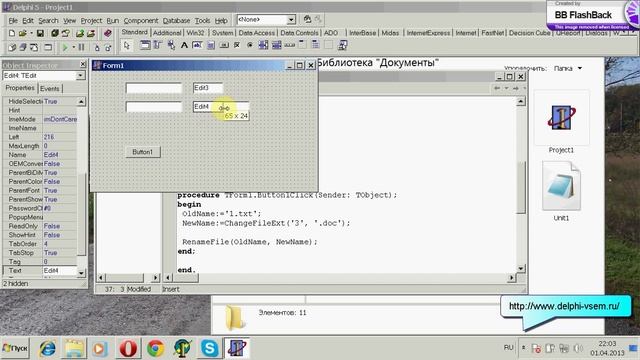Switch to the Data Access palette tab
Screen dimensions: 640x360
click(256, 33)
